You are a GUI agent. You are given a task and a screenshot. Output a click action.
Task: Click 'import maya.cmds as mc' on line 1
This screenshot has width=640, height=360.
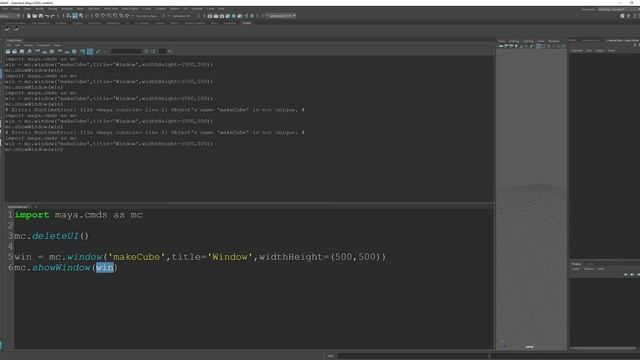pyautogui.click(x=78, y=215)
